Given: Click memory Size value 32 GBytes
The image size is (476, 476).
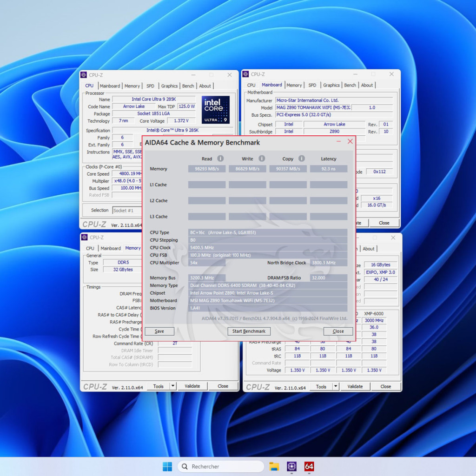Looking at the screenshot, I should pyautogui.click(x=123, y=270).
